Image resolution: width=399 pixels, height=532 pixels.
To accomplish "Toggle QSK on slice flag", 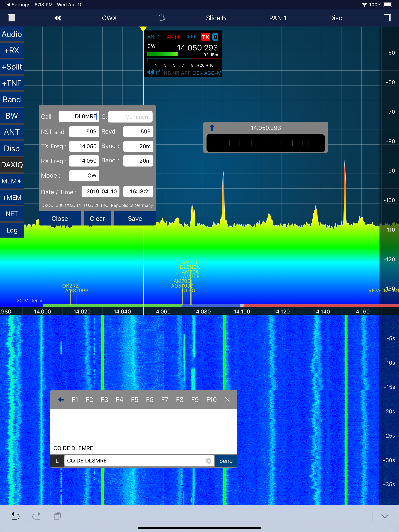I will (x=197, y=73).
